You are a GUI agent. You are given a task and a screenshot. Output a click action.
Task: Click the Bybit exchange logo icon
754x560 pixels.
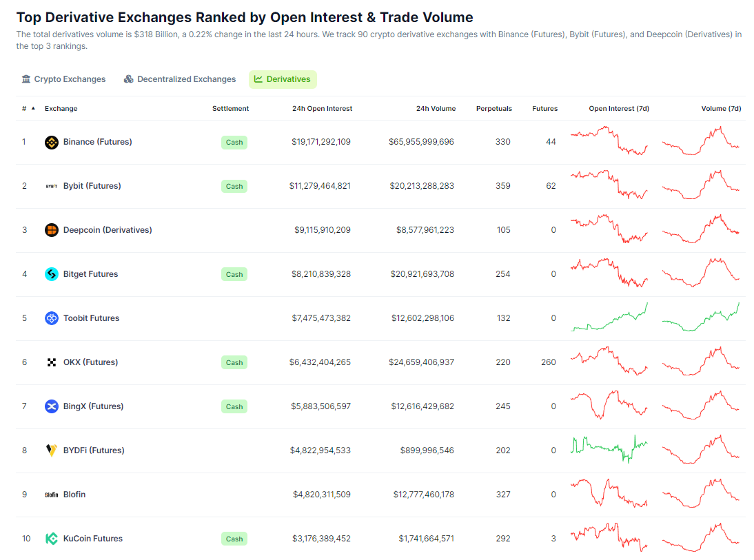coord(52,186)
